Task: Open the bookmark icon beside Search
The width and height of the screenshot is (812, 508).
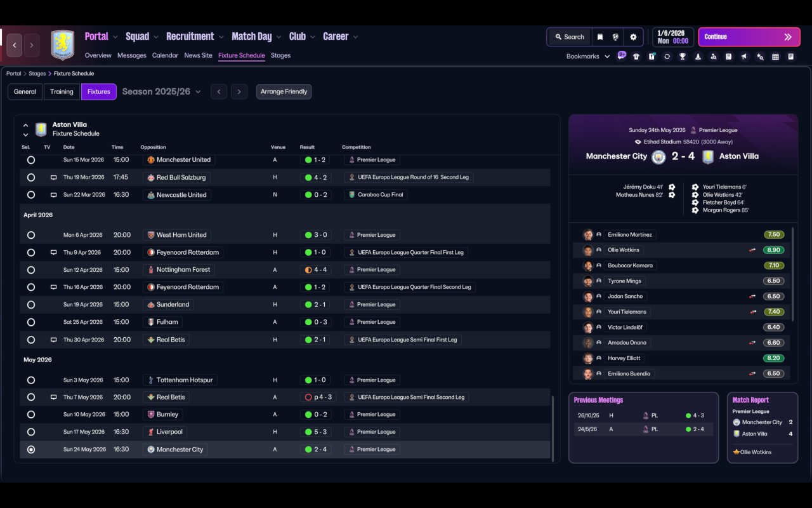Action: tap(600, 37)
